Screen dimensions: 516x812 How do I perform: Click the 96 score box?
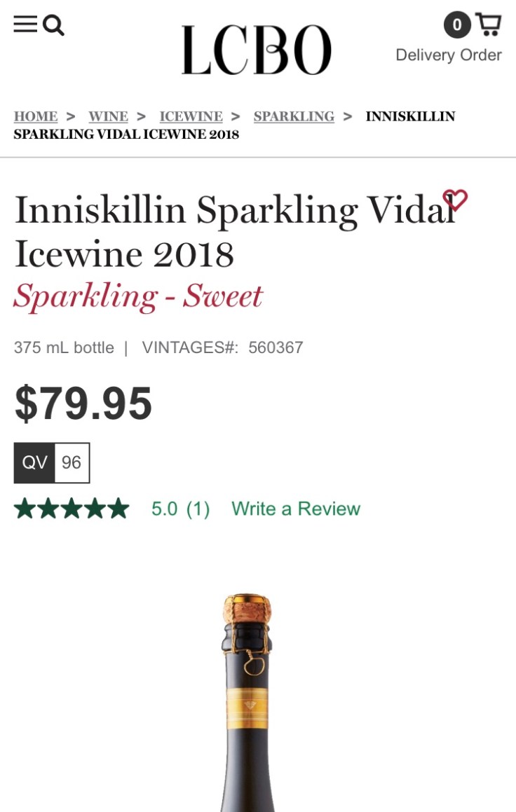[72, 463]
